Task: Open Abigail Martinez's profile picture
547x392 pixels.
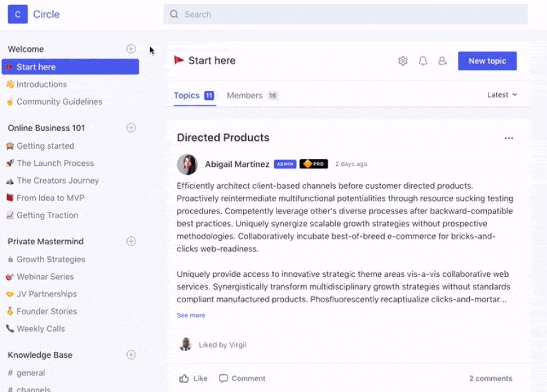Action: 187,164
